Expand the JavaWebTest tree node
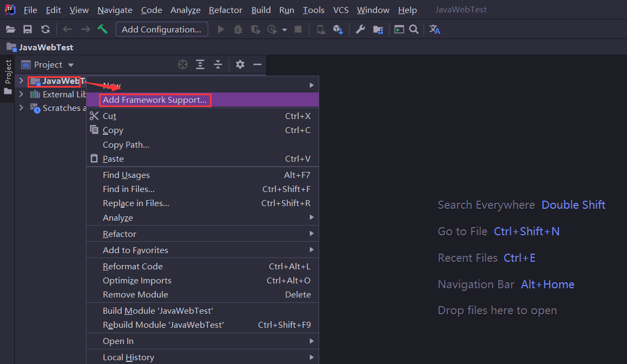 21,81
